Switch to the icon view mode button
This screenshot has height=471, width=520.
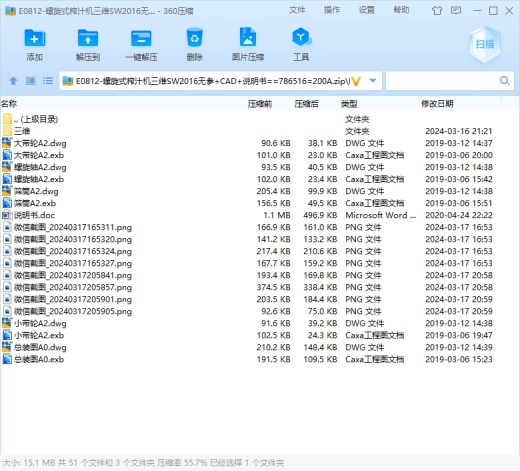coord(31,81)
